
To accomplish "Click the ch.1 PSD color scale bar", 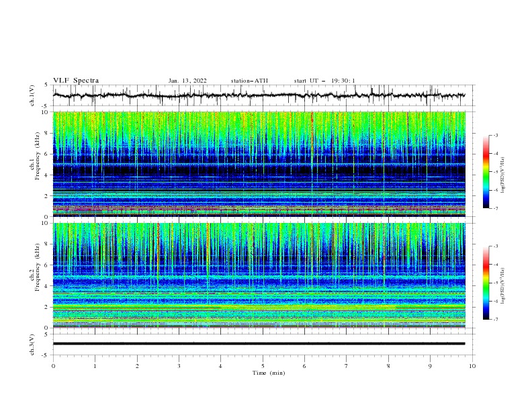I will 486,171.
